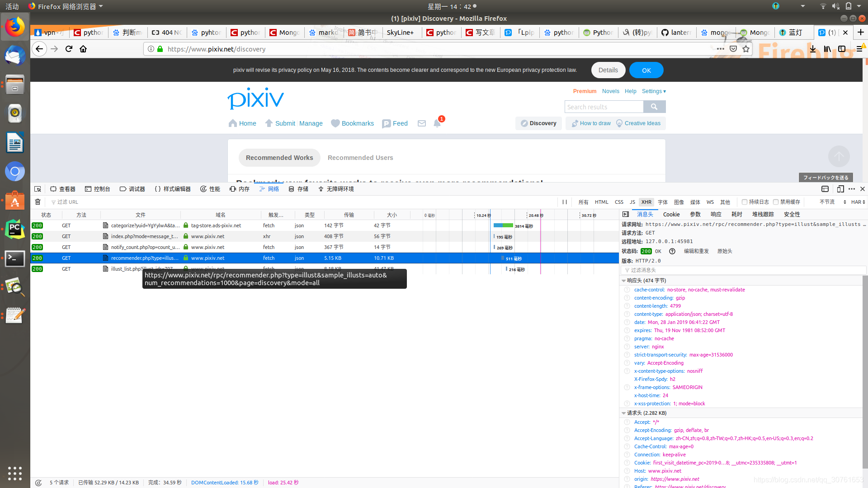Open the Firefox hamburger menu
This screenshot has width=868, height=488.
tap(860, 49)
